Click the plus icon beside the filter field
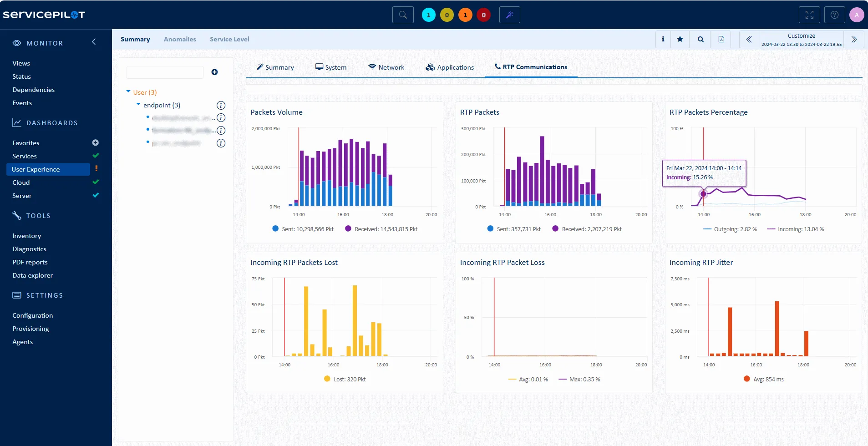The image size is (868, 446). point(214,72)
